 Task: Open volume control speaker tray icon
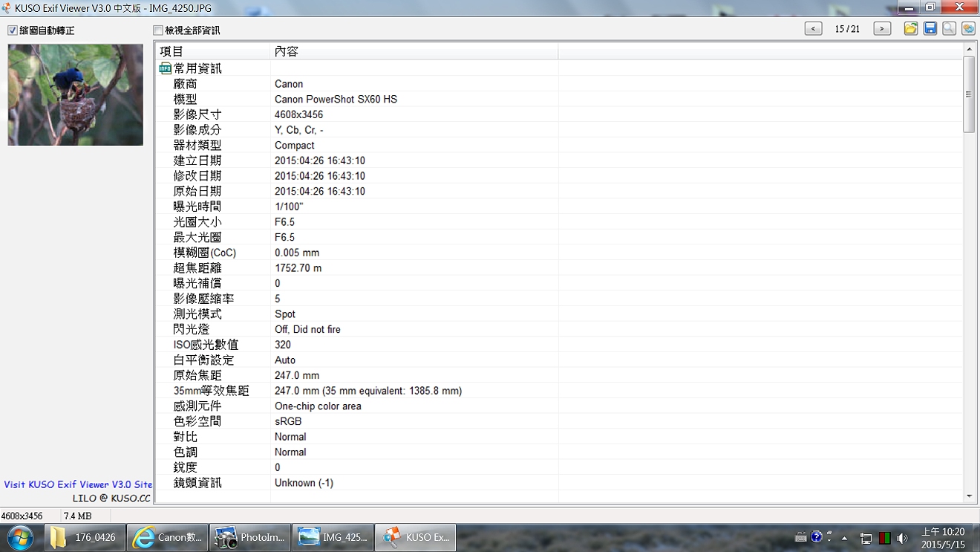(x=902, y=538)
